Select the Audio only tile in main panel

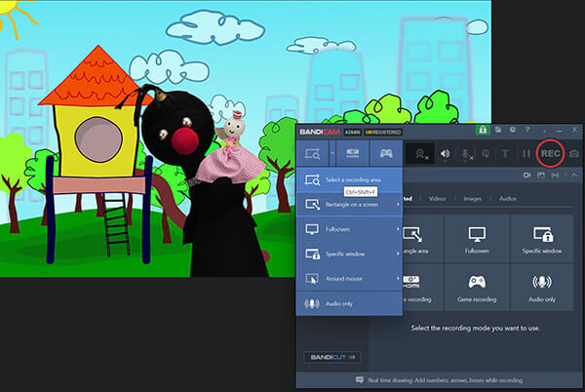pyautogui.click(x=542, y=288)
